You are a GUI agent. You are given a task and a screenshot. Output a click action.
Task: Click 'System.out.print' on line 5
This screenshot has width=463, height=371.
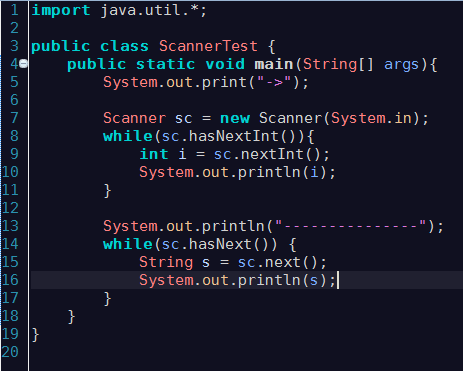[175, 83]
